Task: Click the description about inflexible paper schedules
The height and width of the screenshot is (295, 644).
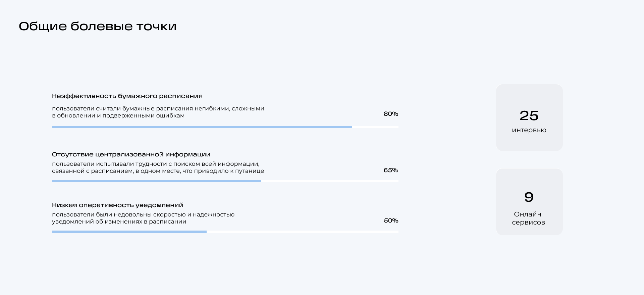Action: point(158,112)
